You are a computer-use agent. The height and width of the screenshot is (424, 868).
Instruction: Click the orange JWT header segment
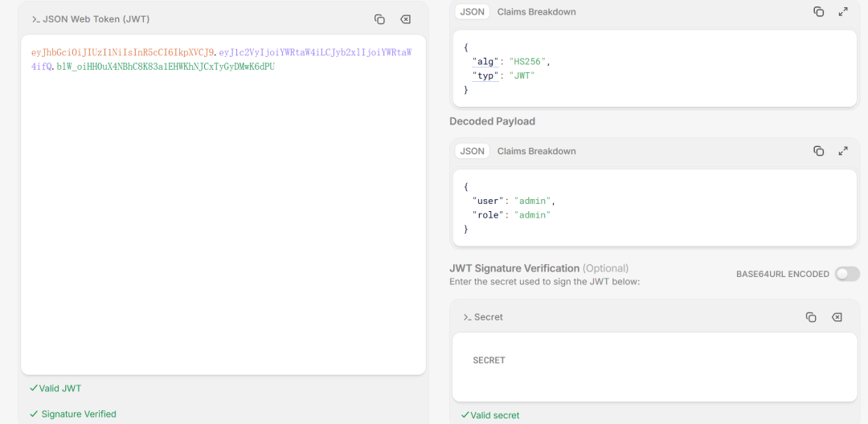point(123,52)
